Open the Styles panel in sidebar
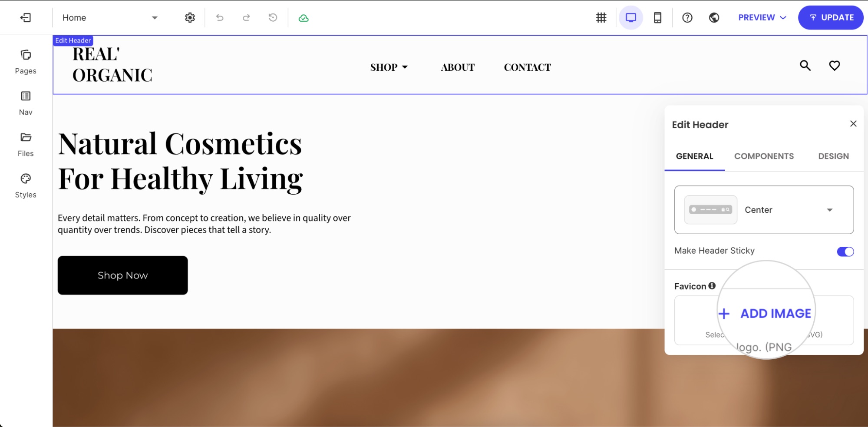The height and width of the screenshot is (427, 868). pyautogui.click(x=26, y=186)
